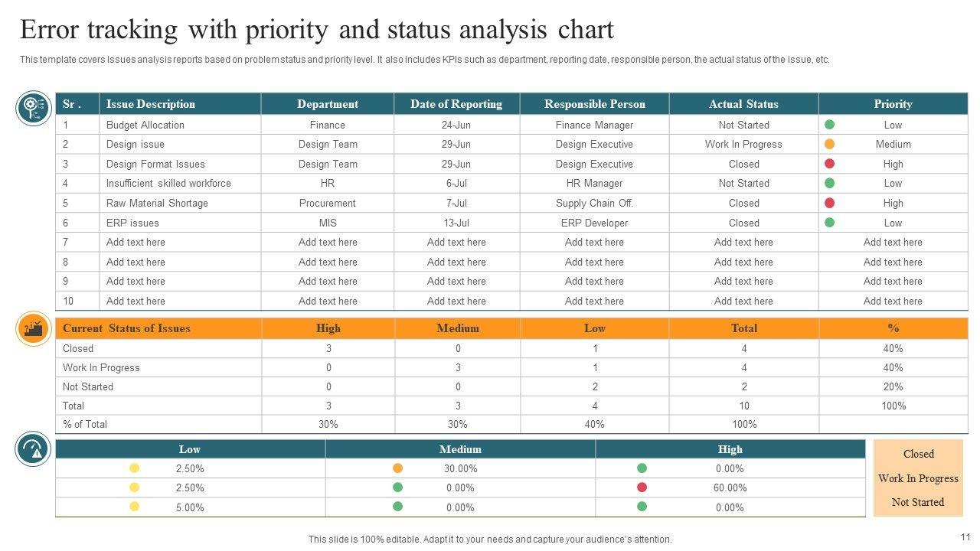Select the ERP Developer cell

pos(594,223)
